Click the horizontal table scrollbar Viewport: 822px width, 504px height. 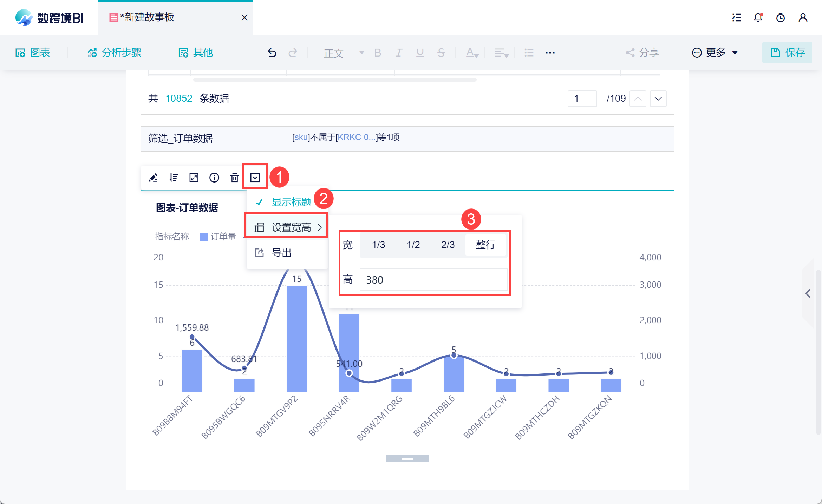pyautogui.click(x=334, y=80)
